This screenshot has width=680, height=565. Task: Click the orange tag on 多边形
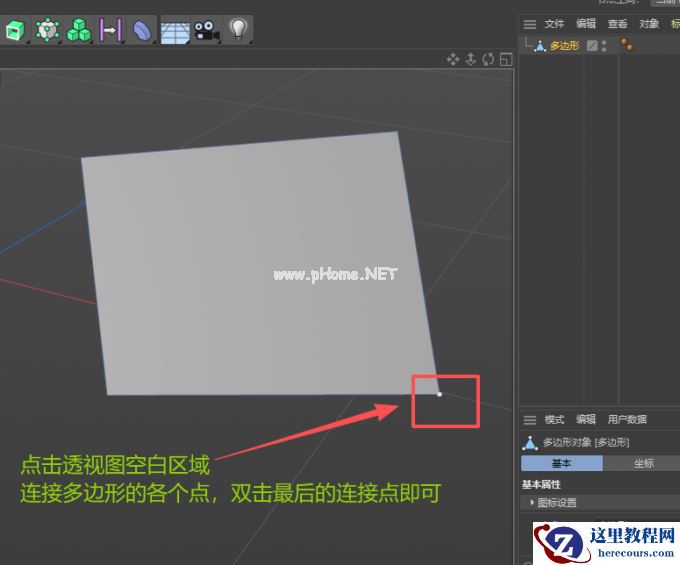point(627,45)
